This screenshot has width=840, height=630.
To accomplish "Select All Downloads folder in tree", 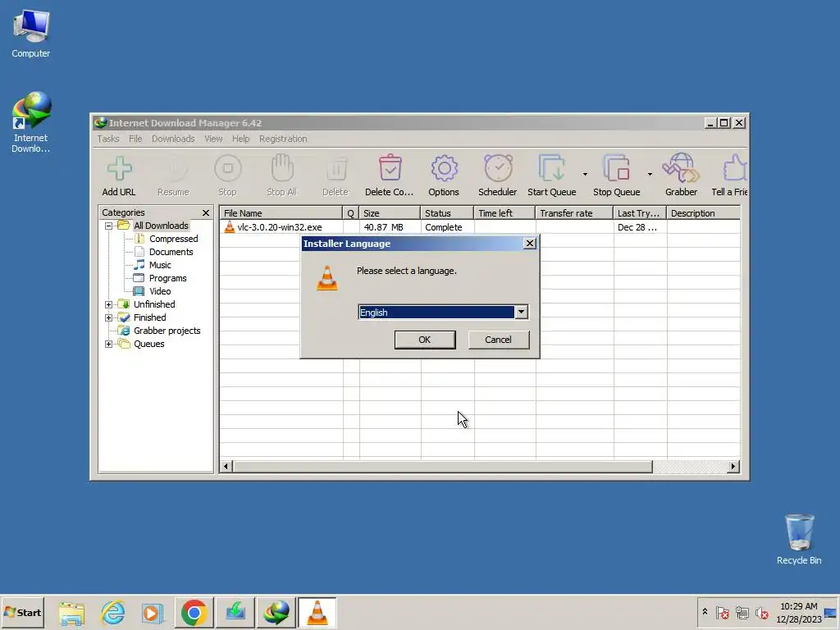I will pos(161,226).
